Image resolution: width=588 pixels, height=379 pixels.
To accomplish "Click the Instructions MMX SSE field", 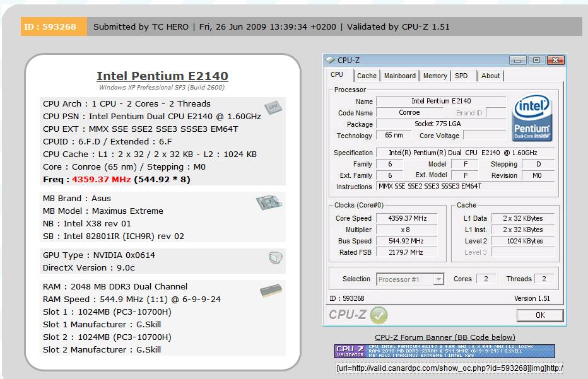I will pyautogui.click(x=465, y=186).
